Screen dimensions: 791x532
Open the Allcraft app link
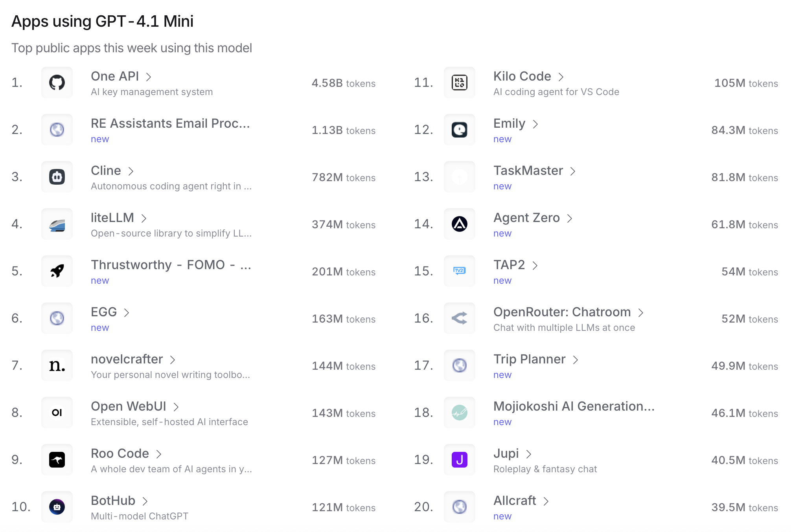coord(515,501)
